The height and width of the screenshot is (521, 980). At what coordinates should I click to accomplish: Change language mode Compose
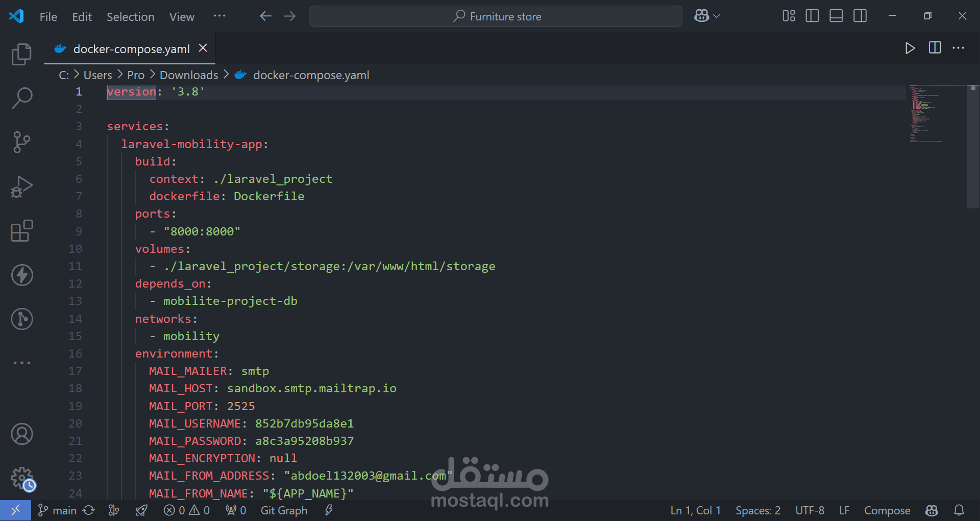[887, 510]
